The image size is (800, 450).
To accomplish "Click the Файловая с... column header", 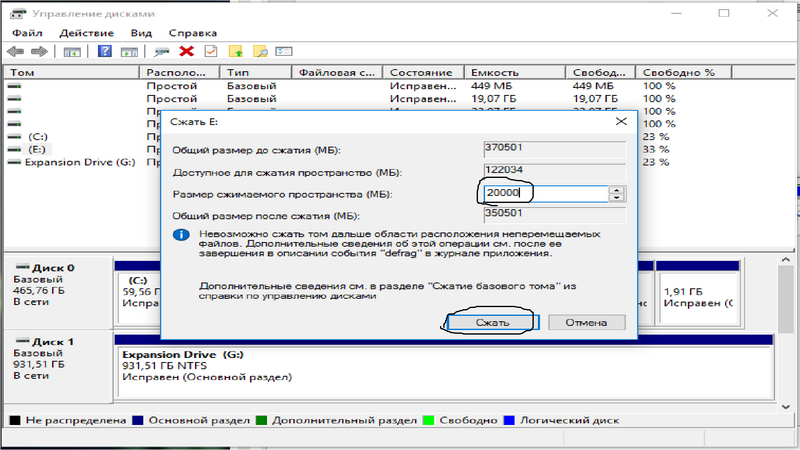I will [337, 72].
